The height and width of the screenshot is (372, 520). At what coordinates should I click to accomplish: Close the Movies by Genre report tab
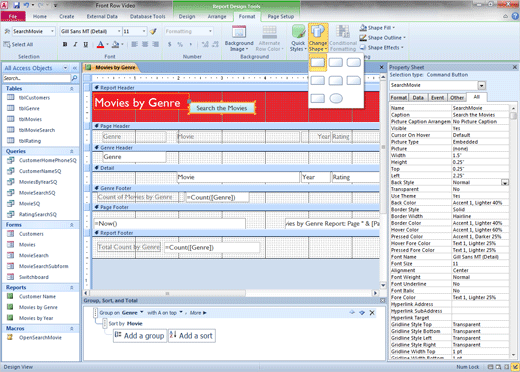click(x=382, y=67)
